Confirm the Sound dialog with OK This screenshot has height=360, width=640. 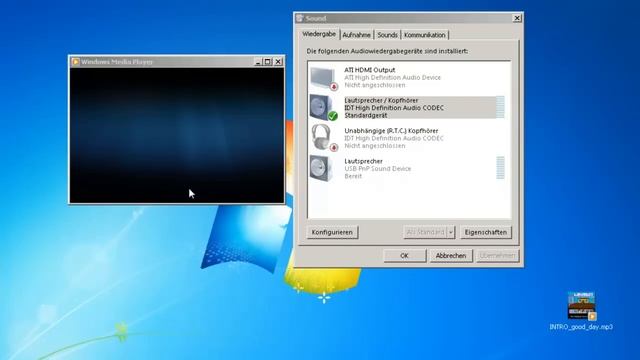tap(404, 256)
